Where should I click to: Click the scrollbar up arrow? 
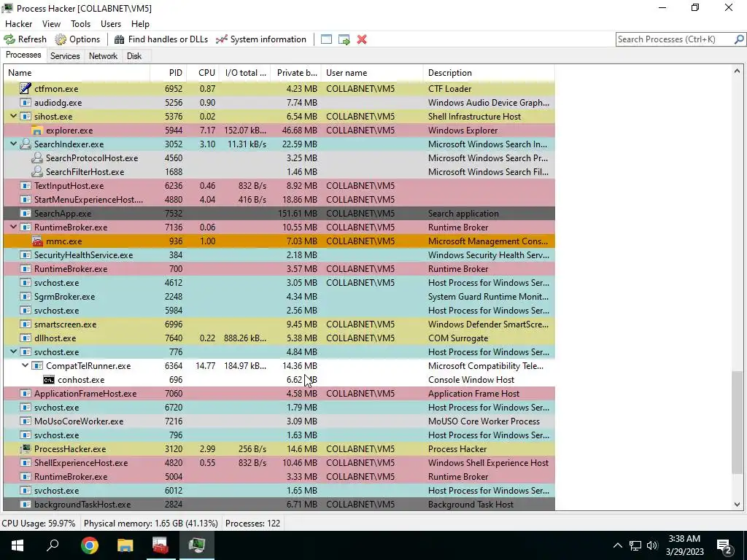[737, 71]
